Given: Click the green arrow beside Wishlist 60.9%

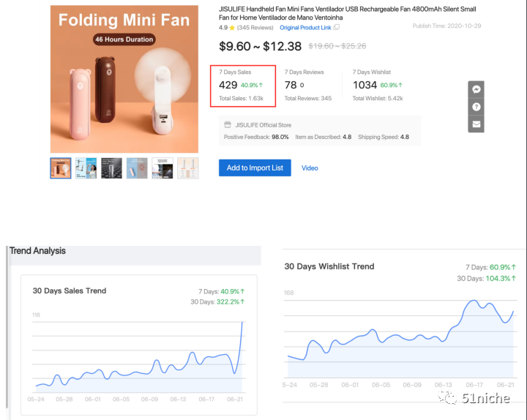Looking at the screenshot, I should pos(400,85).
